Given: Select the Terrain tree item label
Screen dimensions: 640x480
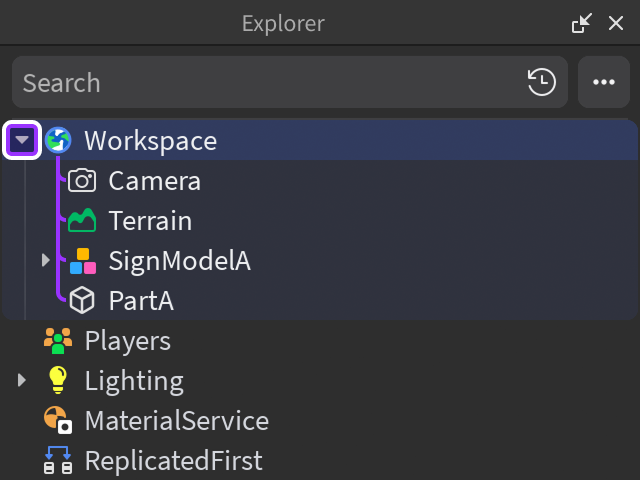Looking at the screenshot, I should pyautogui.click(x=150, y=221).
